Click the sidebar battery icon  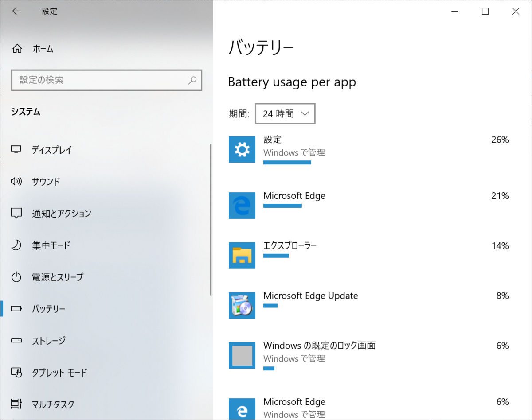[16, 309]
